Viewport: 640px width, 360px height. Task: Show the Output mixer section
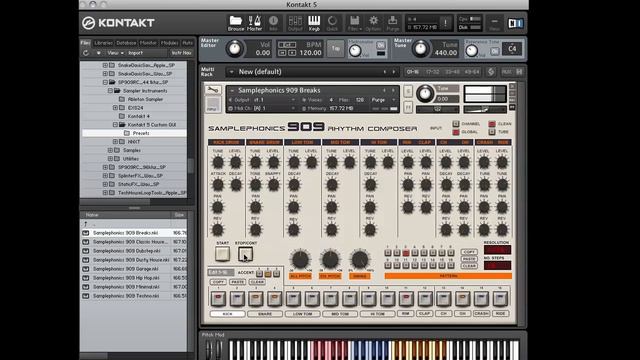coord(295,23)
